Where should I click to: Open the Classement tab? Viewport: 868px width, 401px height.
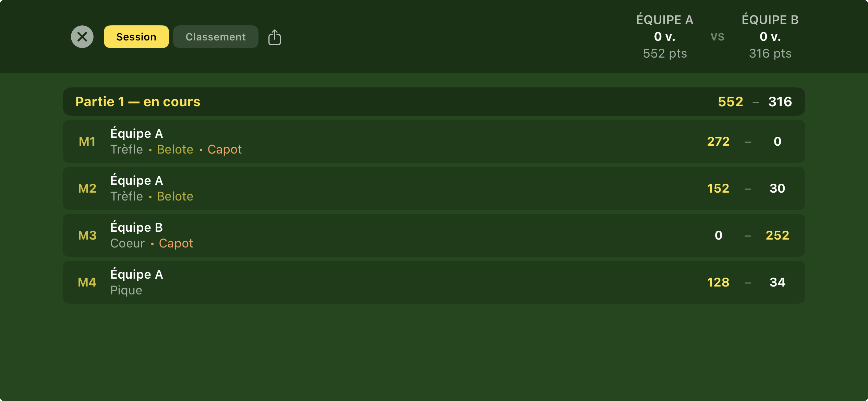[x=216, y=37]
